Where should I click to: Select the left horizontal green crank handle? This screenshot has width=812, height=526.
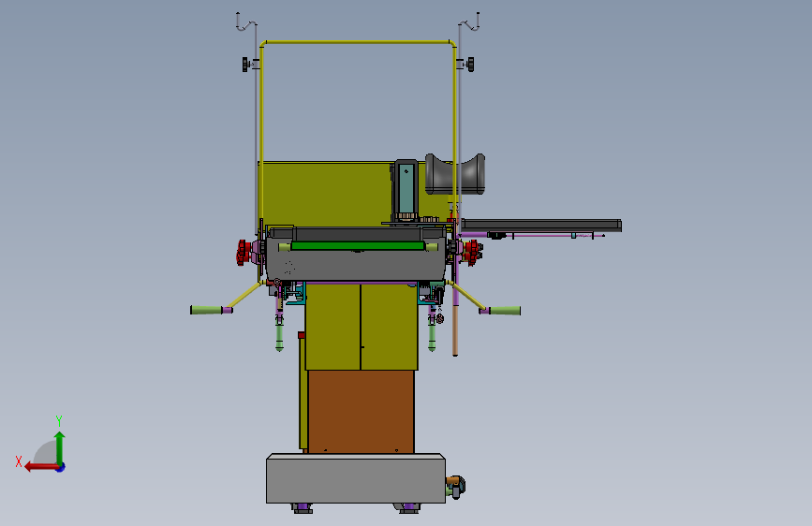[206, 310]
